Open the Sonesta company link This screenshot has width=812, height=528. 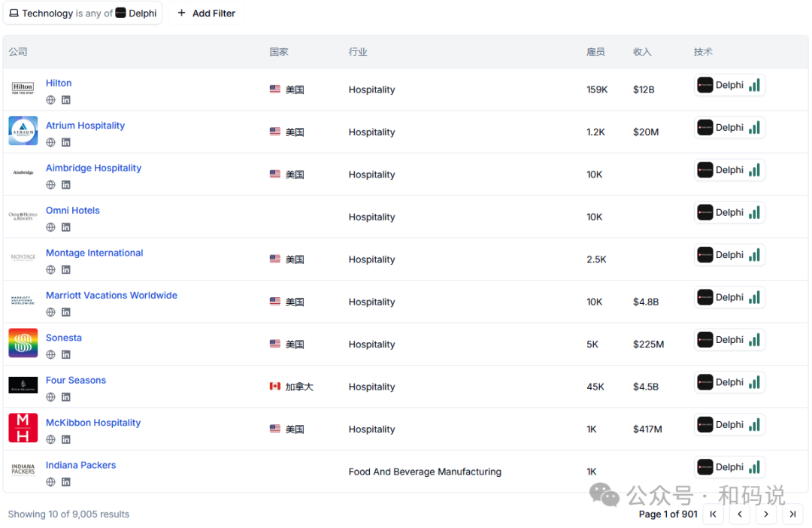64,338
